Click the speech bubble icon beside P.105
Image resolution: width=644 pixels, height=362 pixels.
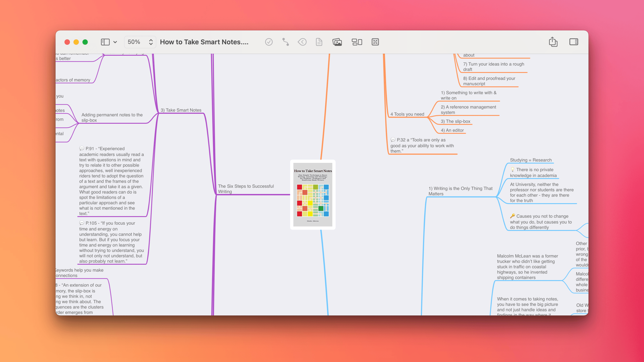click(82, 223)
